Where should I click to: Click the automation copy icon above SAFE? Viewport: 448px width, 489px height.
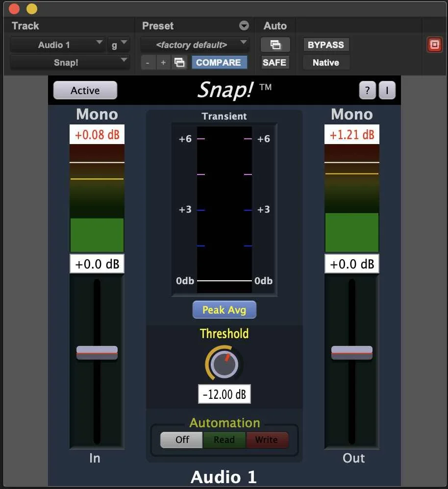(275, 44)
